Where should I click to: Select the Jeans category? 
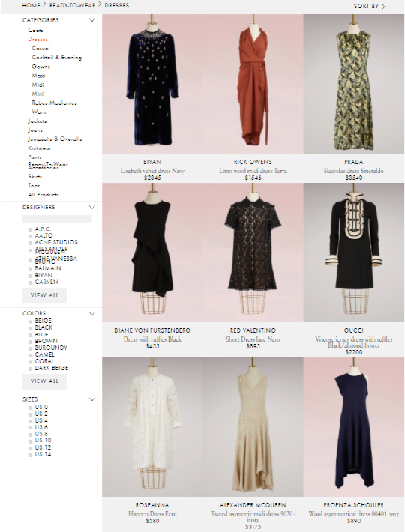click(x=35, y=130)
